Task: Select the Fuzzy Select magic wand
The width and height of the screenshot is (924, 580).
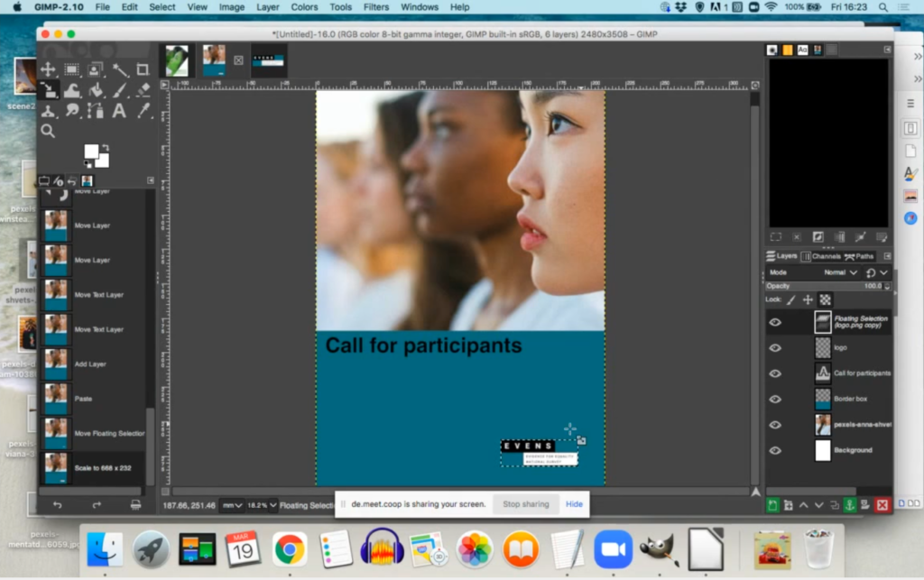Action: (x=120, y=69)
